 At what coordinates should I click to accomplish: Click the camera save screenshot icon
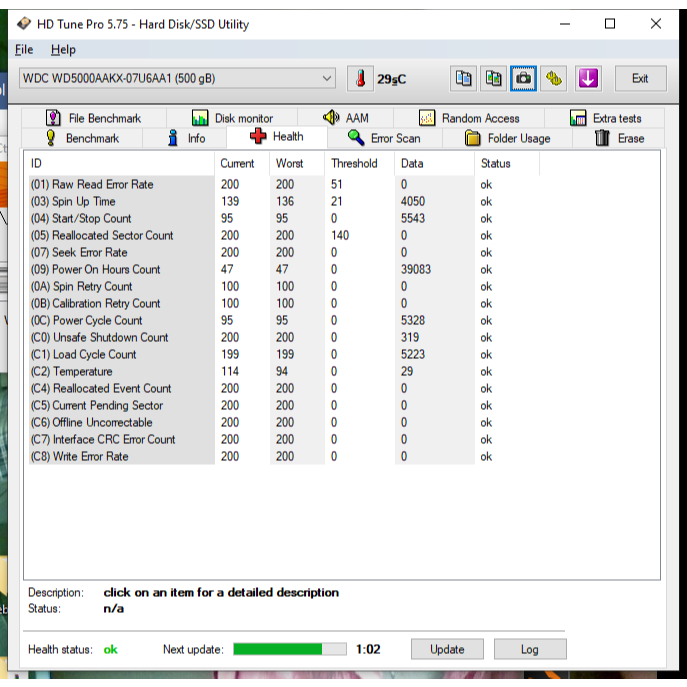click(524, 78)
